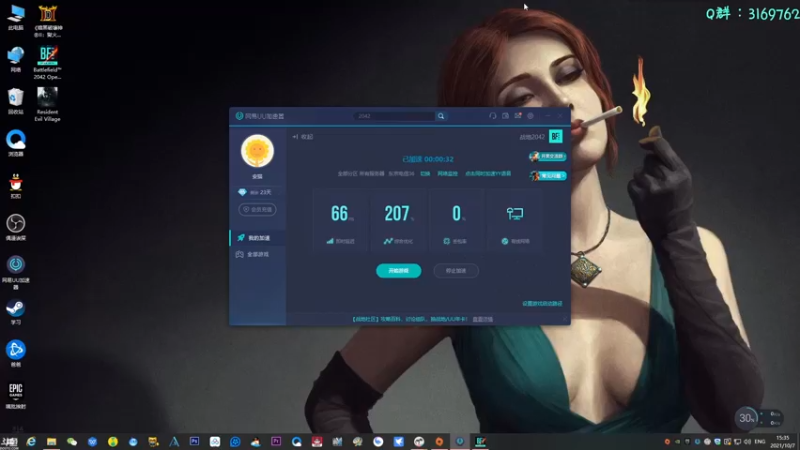Collapse the panel with 收起 arrow

[303, 137]
